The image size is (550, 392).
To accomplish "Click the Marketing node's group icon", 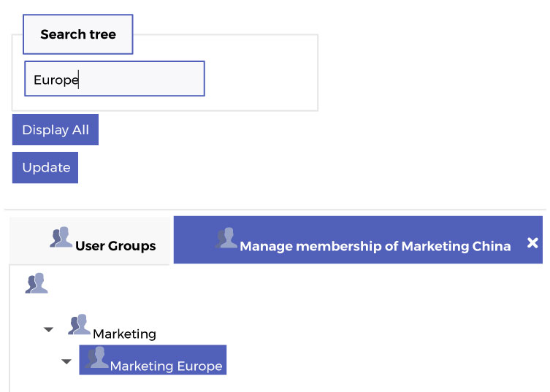I will pyautogui.click(x=80, y=324).
